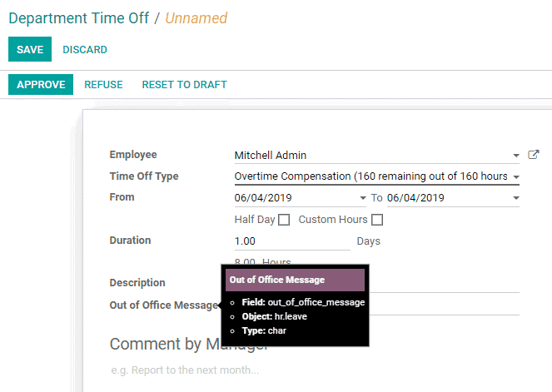Viewport: 552px width, 392px height.
Task: Click the Duration days input field
Action: click(x=292, y=241)
